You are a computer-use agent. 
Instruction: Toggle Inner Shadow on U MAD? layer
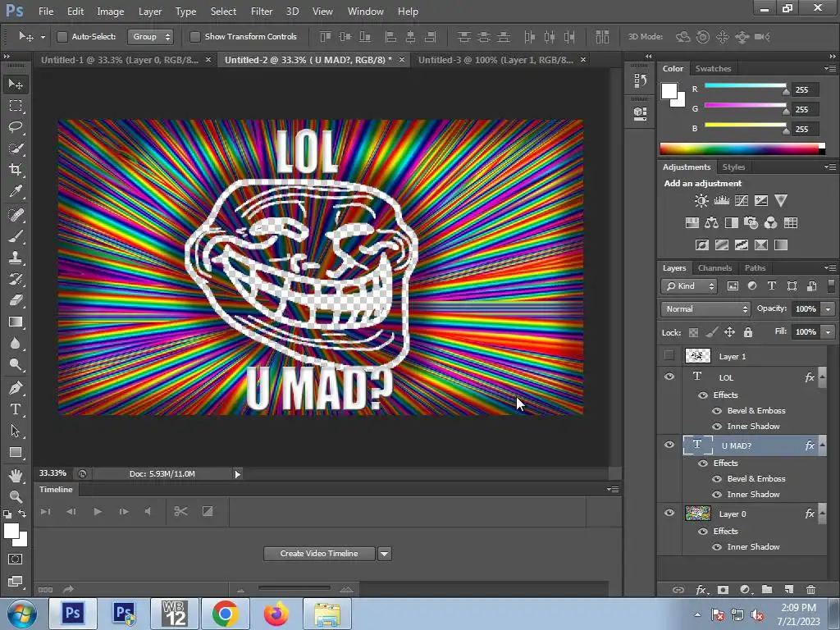(x=717, y=495)
